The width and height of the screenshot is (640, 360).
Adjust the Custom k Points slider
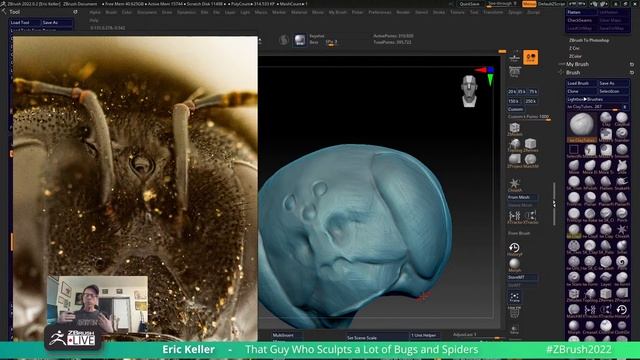pyautogui.click(x=529, y=117)
